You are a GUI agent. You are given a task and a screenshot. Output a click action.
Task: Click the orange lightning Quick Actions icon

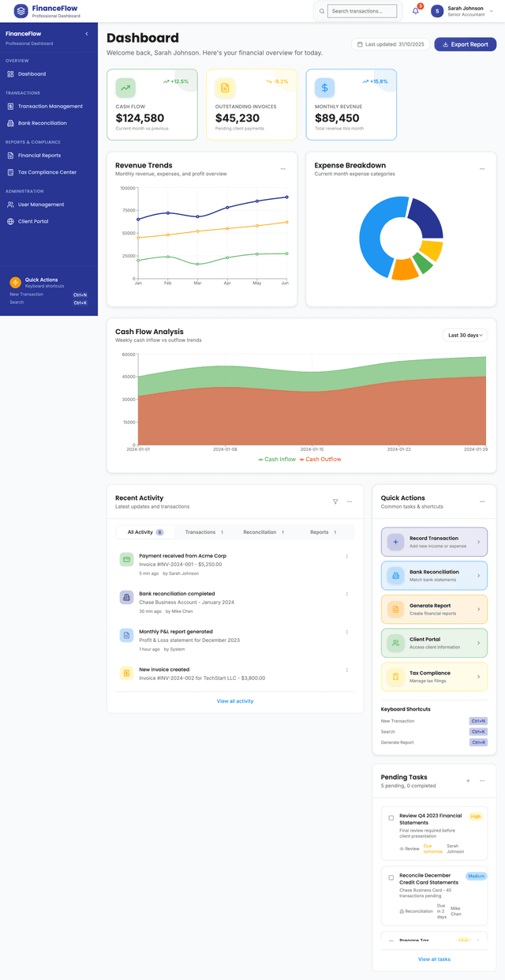[x=15, y=283]
